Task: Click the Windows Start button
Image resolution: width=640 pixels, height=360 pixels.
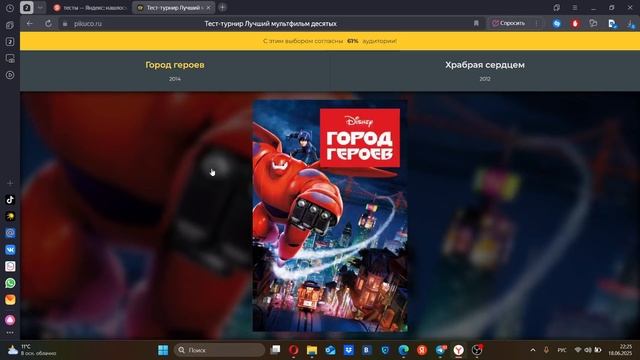Action: (x=163, y=350)
